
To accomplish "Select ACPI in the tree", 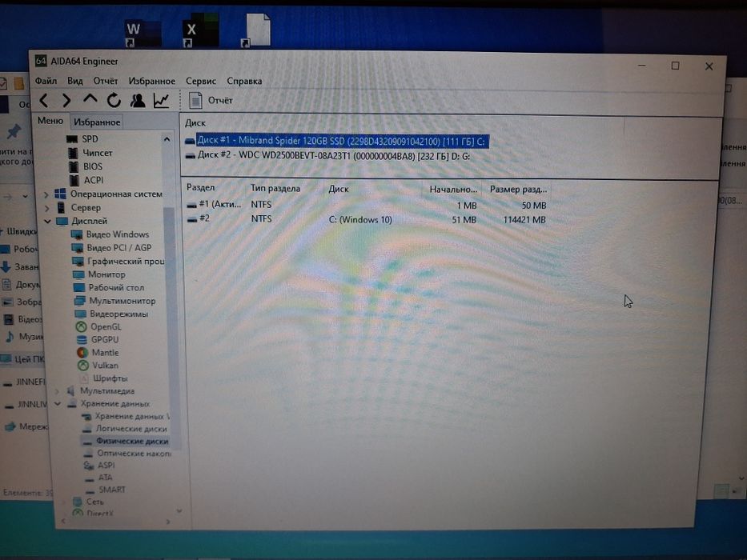I will 94,181.
